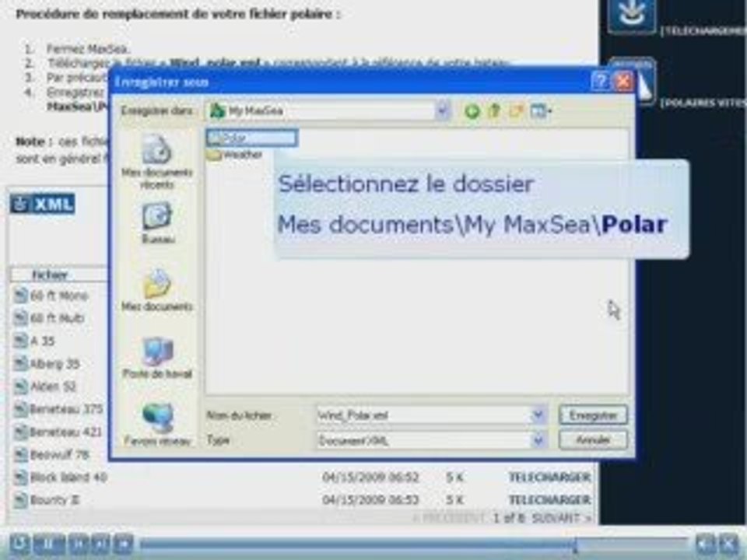Expand the Type dropdown arrow
This screenshot has width=747, height=560.
[x=538, y=440]
